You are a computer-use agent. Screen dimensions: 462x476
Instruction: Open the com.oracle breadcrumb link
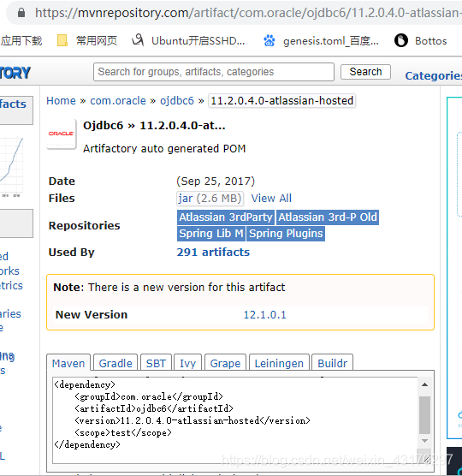coord(118,100)
